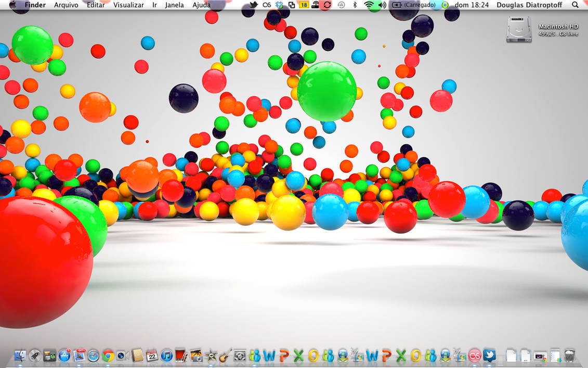Viewport: 588px width, 368px height.
Task: Launch iTunes from the Dock
Action: [x=166, y=356]
